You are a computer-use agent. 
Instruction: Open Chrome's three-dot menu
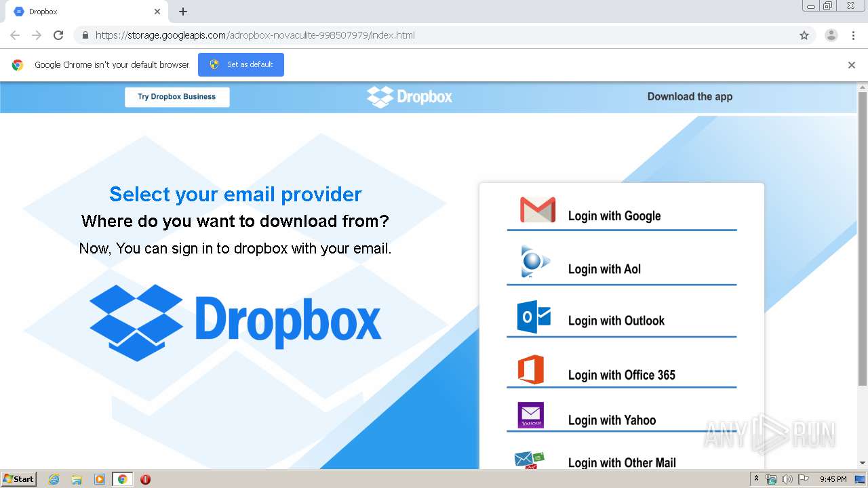(x=853, y=35)
